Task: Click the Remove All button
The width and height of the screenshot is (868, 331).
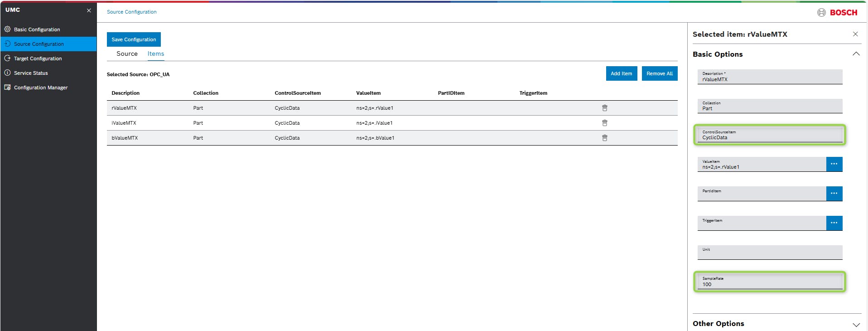Action: (659, 73)
